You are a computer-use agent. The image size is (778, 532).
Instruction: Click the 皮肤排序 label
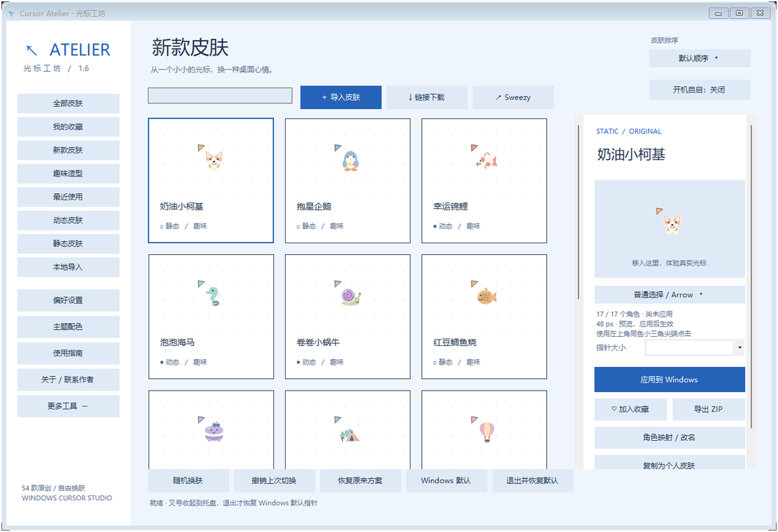point(665,40)
